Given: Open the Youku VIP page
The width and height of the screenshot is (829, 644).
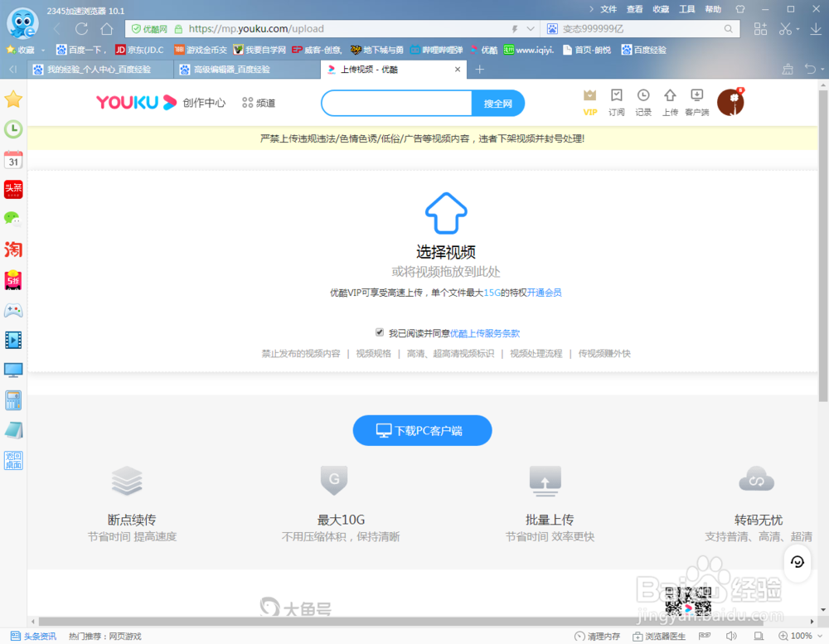Looking at the screenshot, I should [589, 101].
